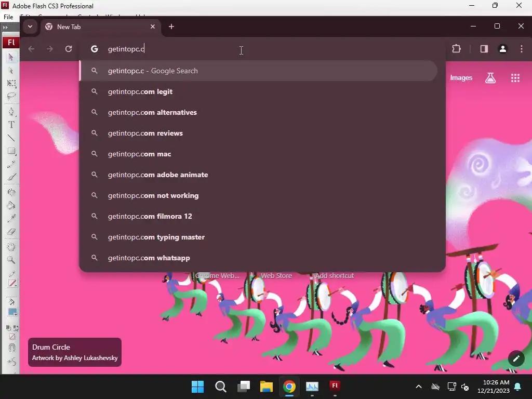532x399 pixels.
Task: Click the Chrome back arrow
Action: (x=31, y=49)
